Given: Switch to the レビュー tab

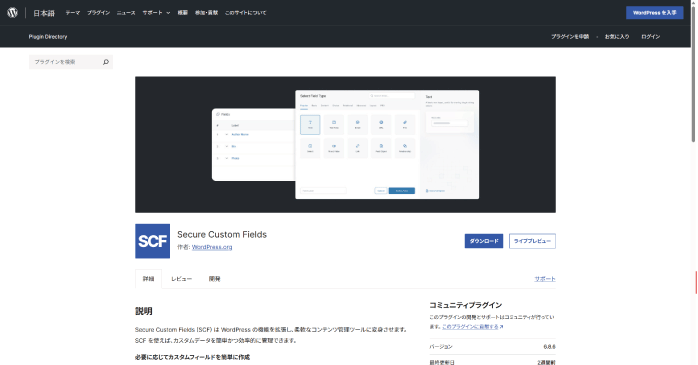Looking at the screenshot, I should tap(182, 279).
